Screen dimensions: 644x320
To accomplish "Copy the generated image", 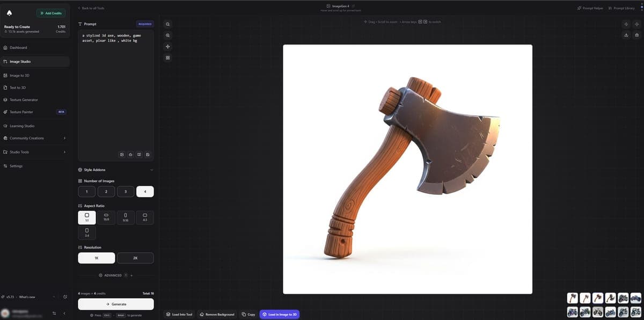I will (248, 314).
